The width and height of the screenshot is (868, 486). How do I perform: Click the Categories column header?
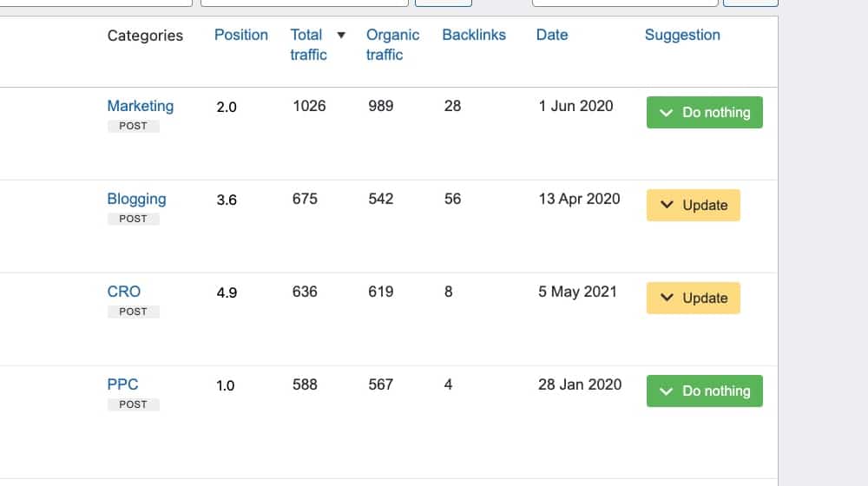pos(145,36)
